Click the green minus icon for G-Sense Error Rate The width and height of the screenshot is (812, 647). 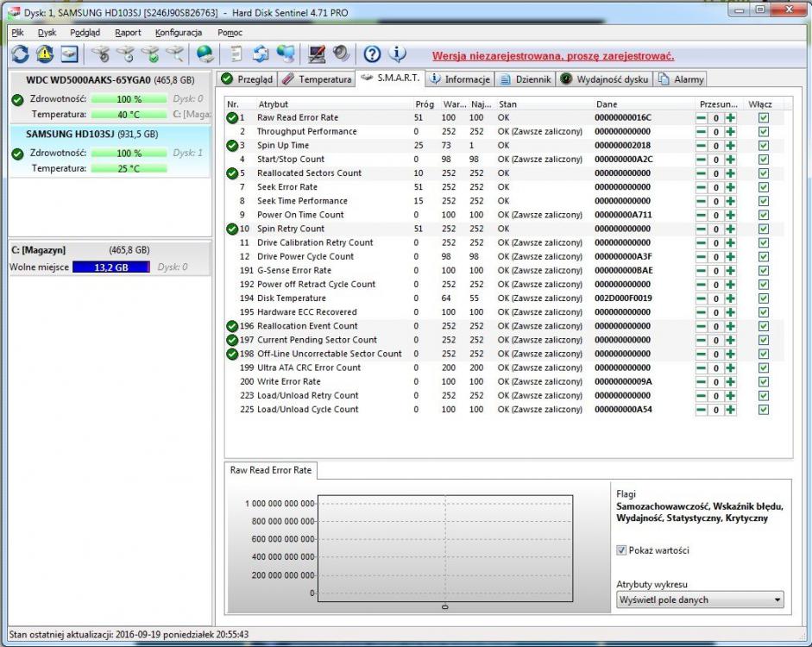point(702,271)
